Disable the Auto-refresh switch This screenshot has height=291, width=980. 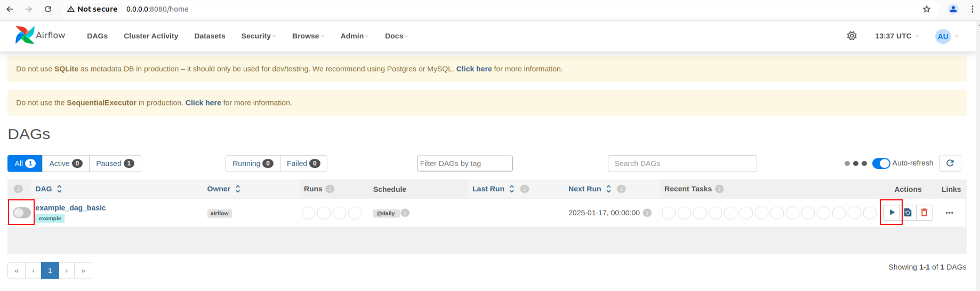[x=881, y=163]
